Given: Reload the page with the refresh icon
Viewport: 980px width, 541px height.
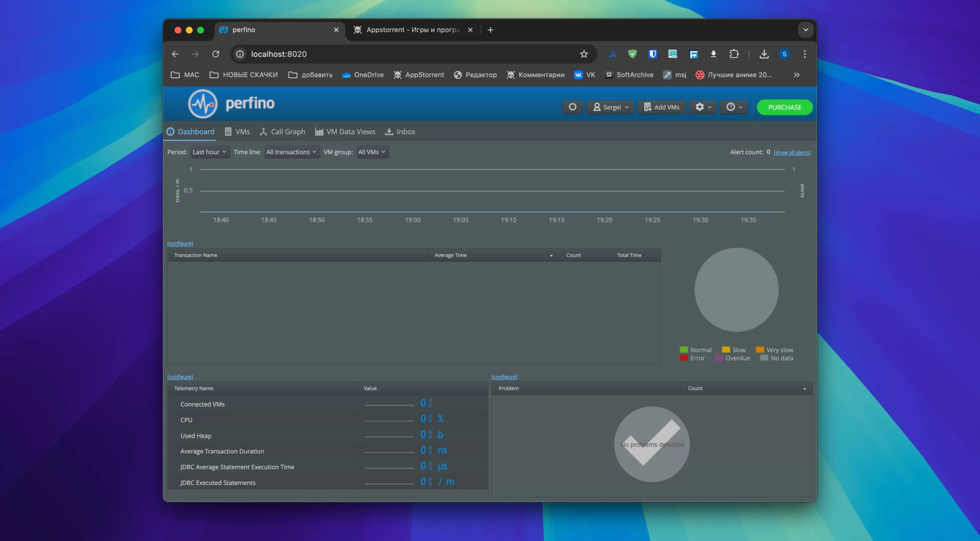Looking at the screenshot, I should coord(216,54).
